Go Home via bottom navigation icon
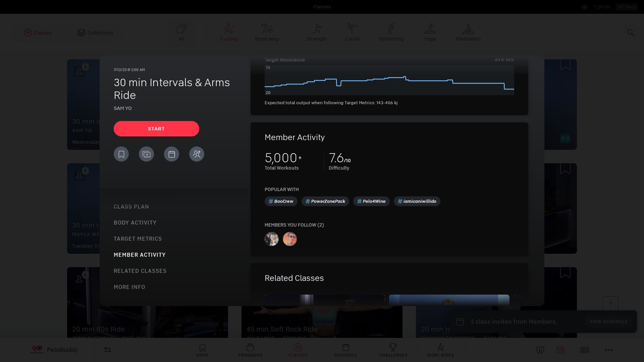644x362 pixels. [x=203, y=350]
